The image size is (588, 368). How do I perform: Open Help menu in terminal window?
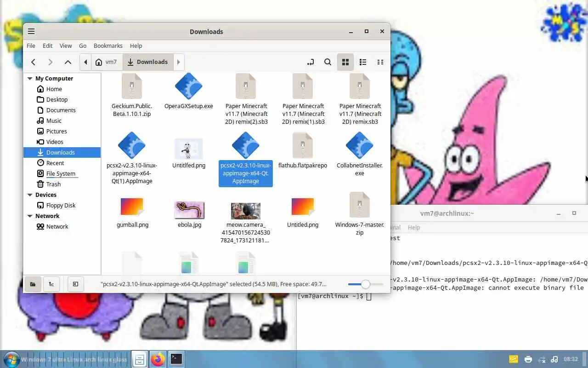[x=414, y=228]
